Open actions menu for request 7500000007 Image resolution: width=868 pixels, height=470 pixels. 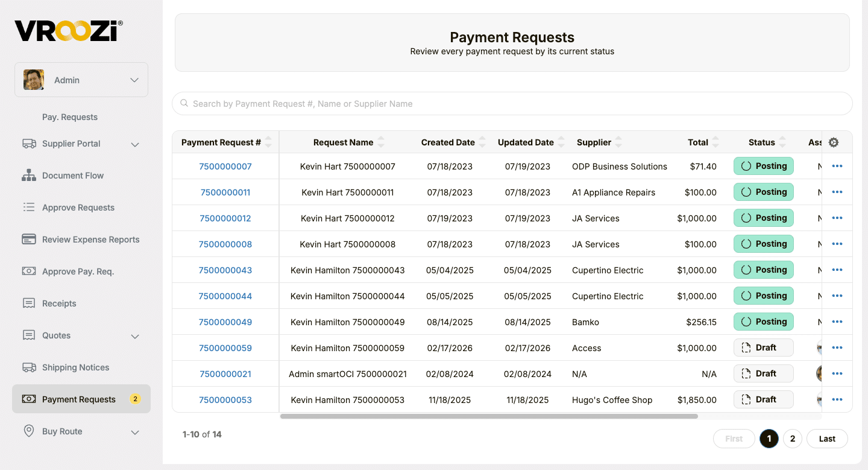(x=837, y=166)
